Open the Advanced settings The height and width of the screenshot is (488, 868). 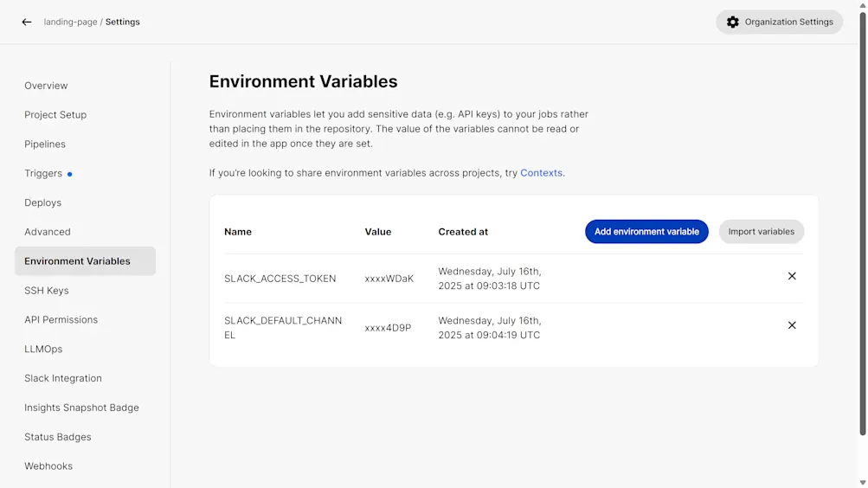pos(47,233)
